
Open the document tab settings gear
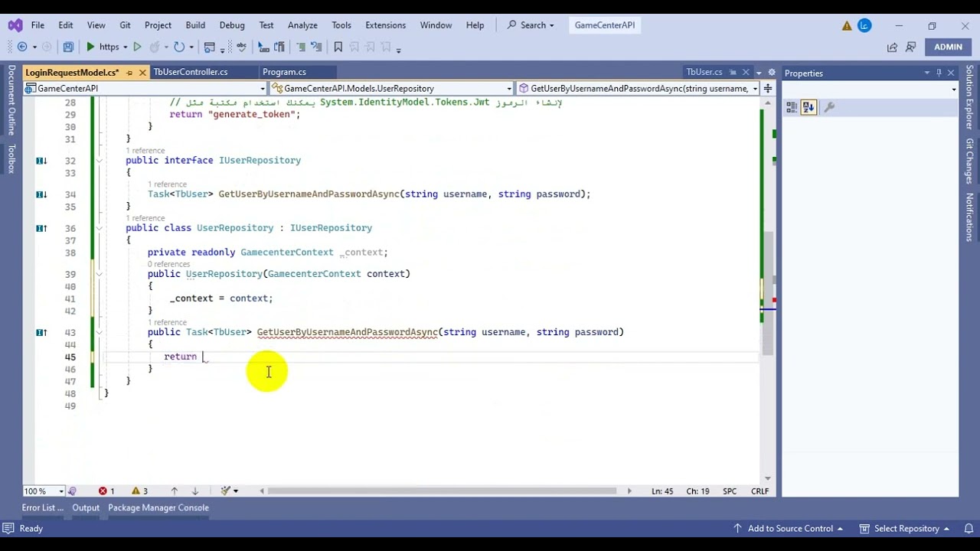pos(772,73)
